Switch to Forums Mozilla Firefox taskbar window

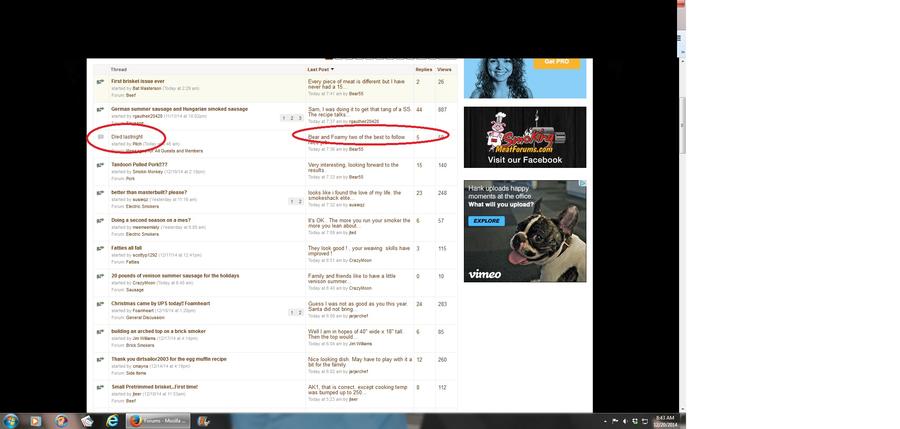pyautogui.click(x=158, y=421)
